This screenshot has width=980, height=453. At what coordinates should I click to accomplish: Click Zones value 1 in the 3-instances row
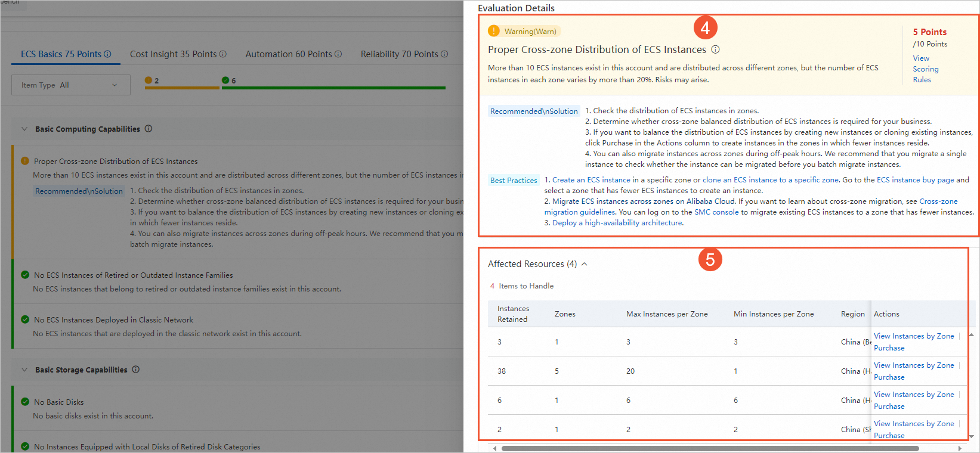pyautogui.click(x=557, y=342)
